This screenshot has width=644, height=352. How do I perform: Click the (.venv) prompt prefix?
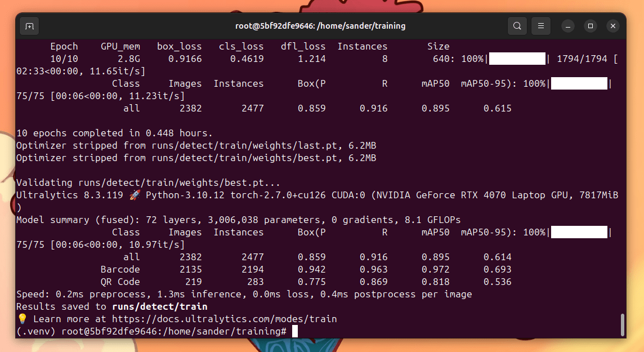pos(35,331)
